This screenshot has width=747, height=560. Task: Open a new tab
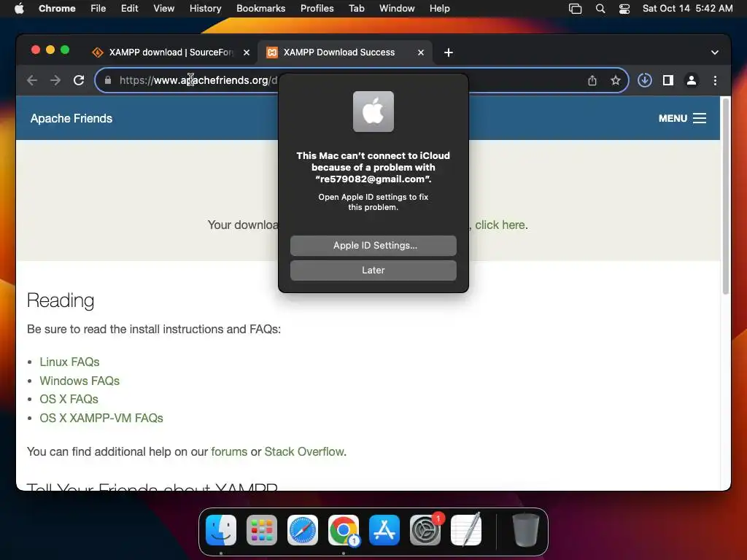tap(449, 52)
